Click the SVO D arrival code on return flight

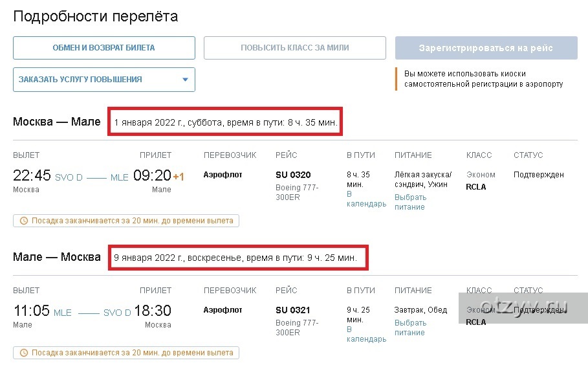[117, 313]
